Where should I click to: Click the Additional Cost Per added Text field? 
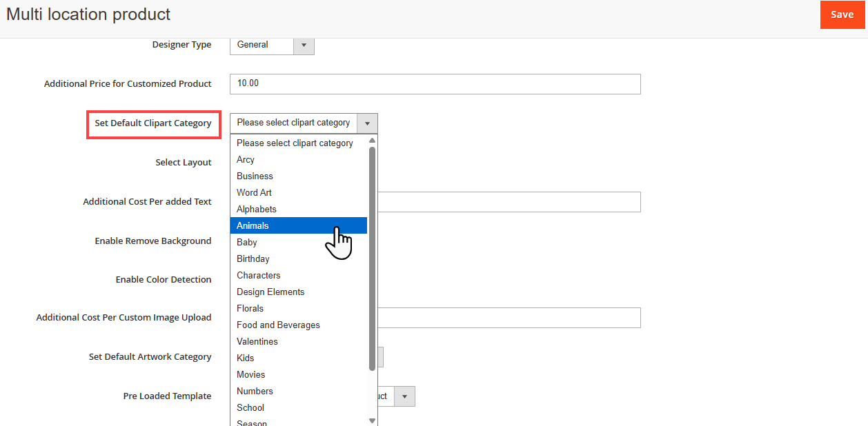coord(509,202)
